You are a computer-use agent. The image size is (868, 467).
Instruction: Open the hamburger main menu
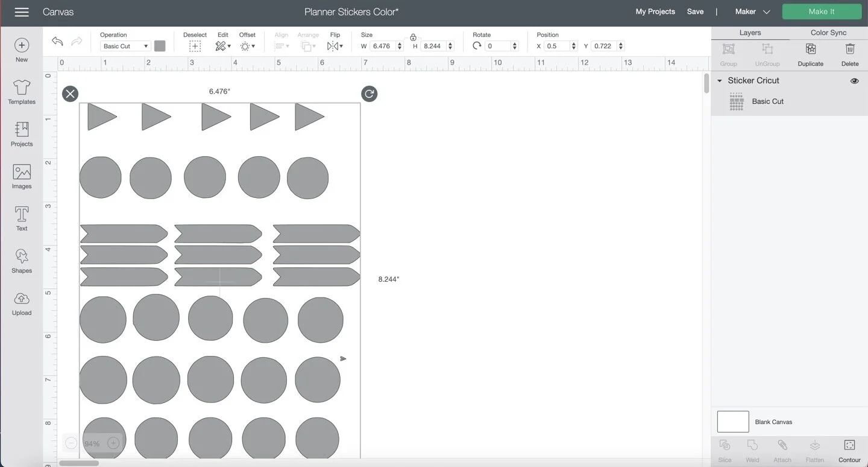point(22,12)
